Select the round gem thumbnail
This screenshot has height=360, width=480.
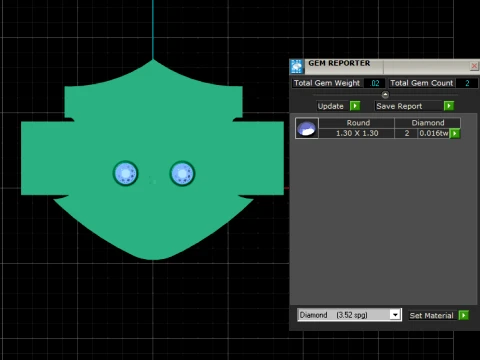tap(307, 128)
